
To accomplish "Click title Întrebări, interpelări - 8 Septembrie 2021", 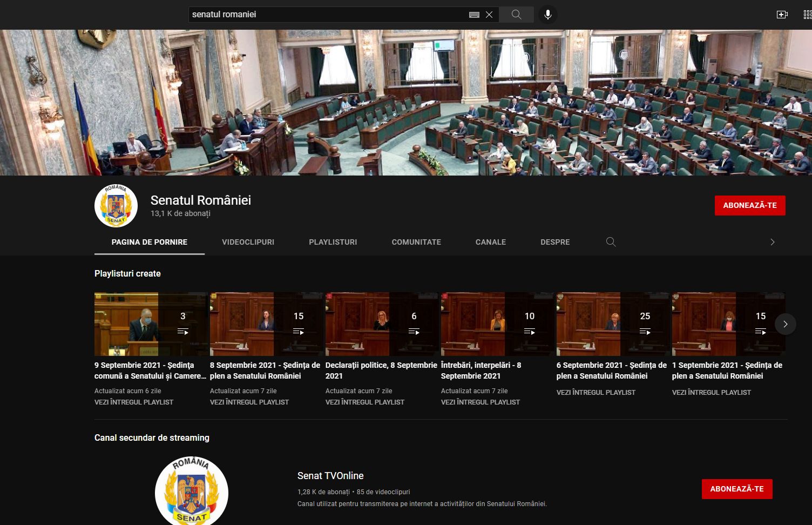I will tap(481, 371).
